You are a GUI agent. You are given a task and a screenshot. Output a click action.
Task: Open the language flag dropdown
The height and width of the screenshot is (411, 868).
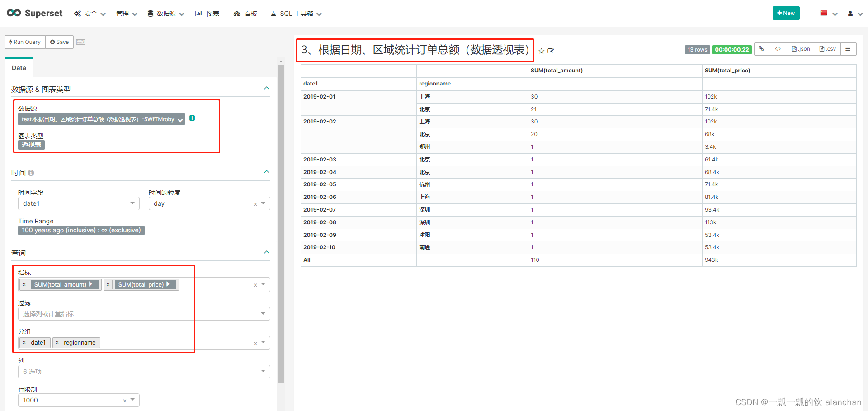[829, 14]
